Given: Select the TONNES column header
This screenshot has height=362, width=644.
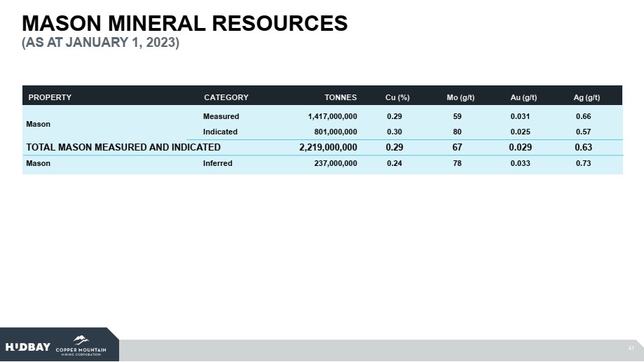Looking at the screenshot, I should [x=340, y=97].
